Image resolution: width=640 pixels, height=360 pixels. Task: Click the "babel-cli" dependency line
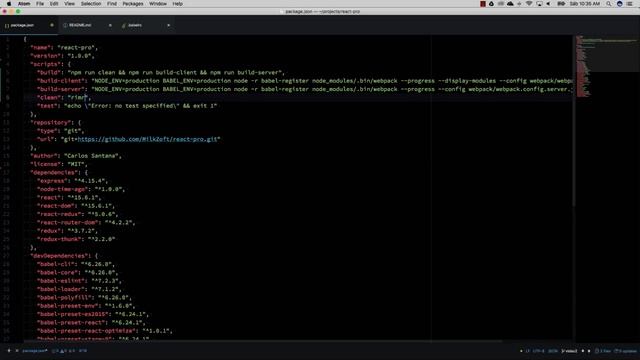pyautogui.click(x=76, y=264)
